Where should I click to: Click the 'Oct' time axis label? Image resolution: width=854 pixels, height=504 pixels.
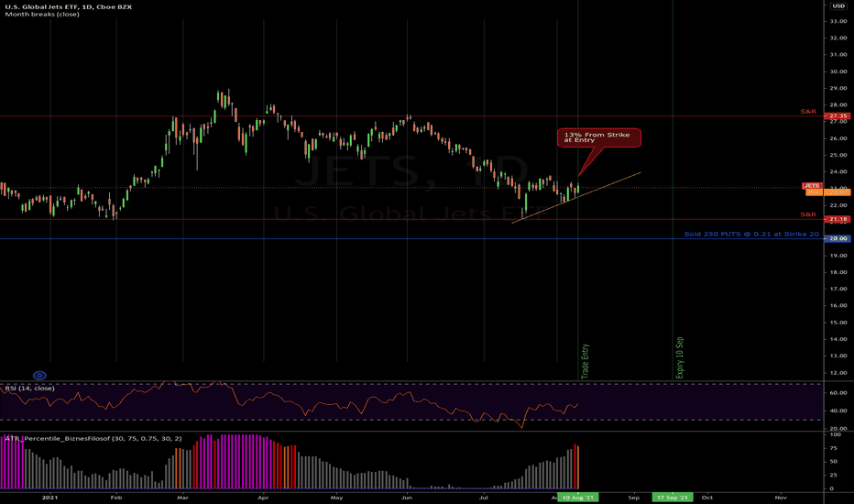click(x=707, y=498)
